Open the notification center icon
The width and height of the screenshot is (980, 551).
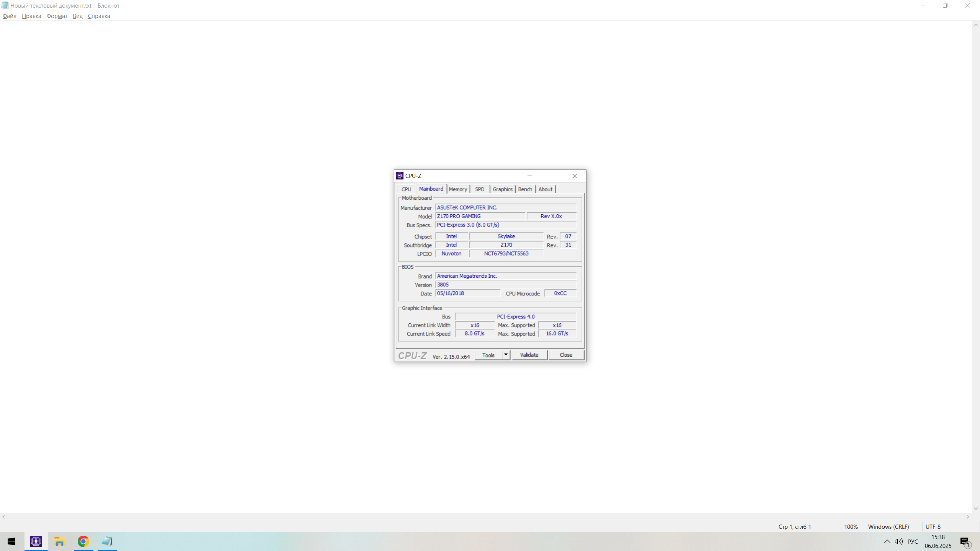965,541
